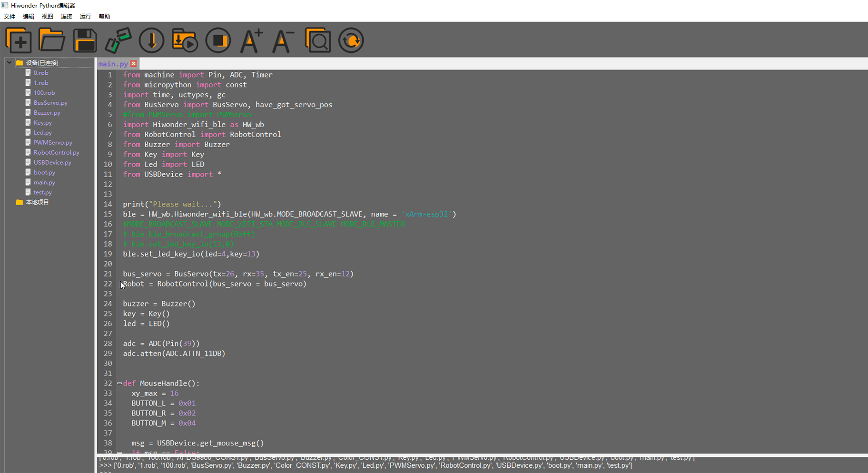This screenshot has height=473, width=868.
Task: Increase font size with A+ icon
Action: point(251,40)
